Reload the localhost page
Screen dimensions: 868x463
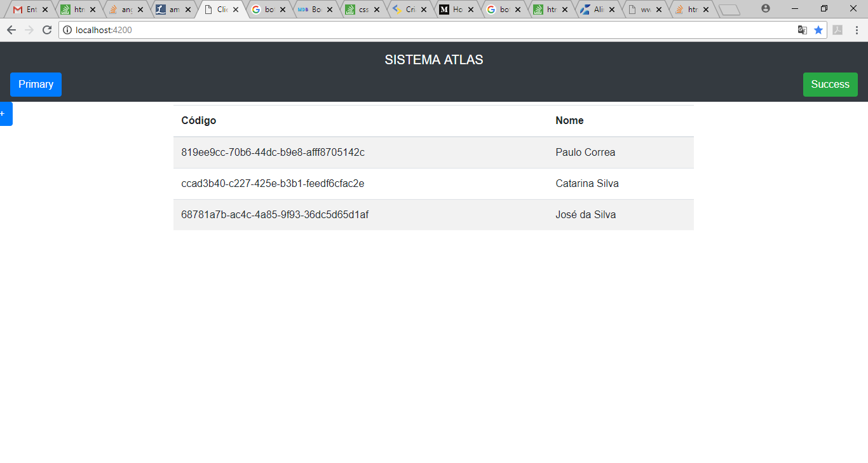pos(46,30)
